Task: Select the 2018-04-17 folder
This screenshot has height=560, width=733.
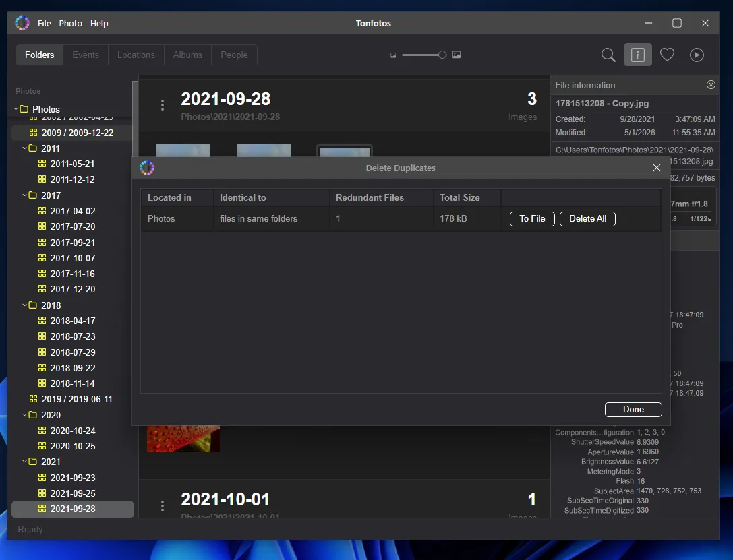Action: click(72, 321)
